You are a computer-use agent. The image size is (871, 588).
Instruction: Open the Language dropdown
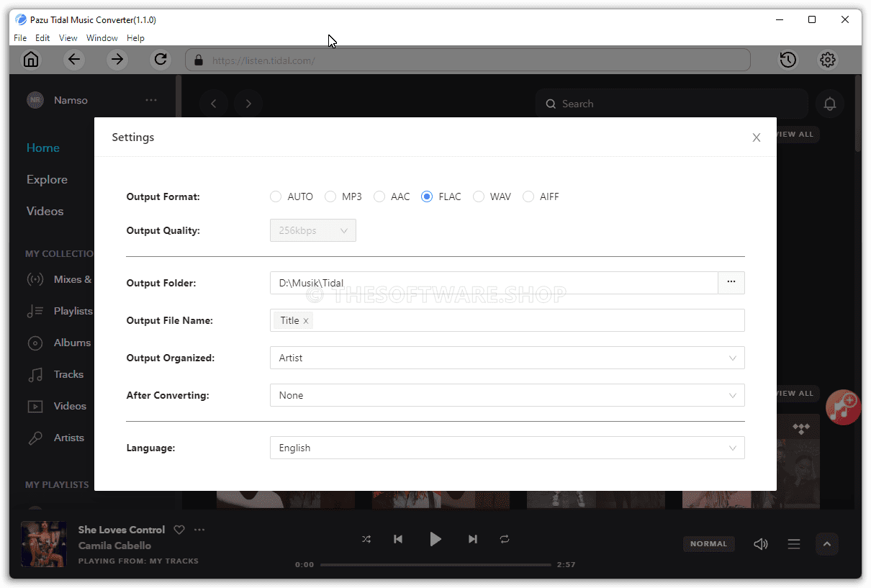[507, 448]
